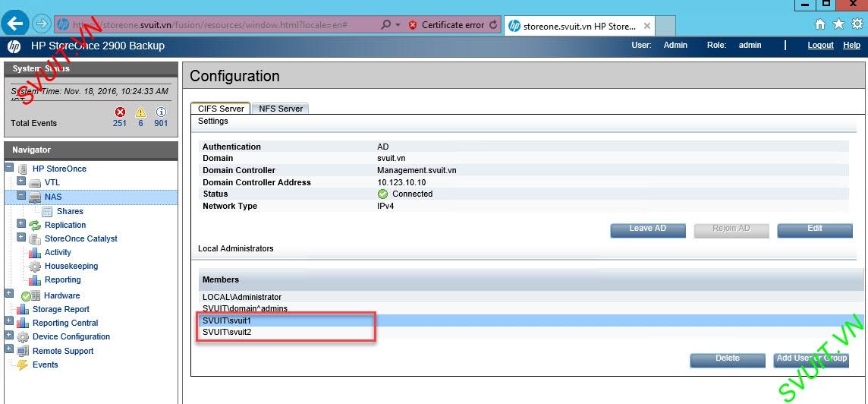Select Hardware in Navigator
The width and height of the screenshot is (868, 404).
pyautogui.click(x=62, y=295)
